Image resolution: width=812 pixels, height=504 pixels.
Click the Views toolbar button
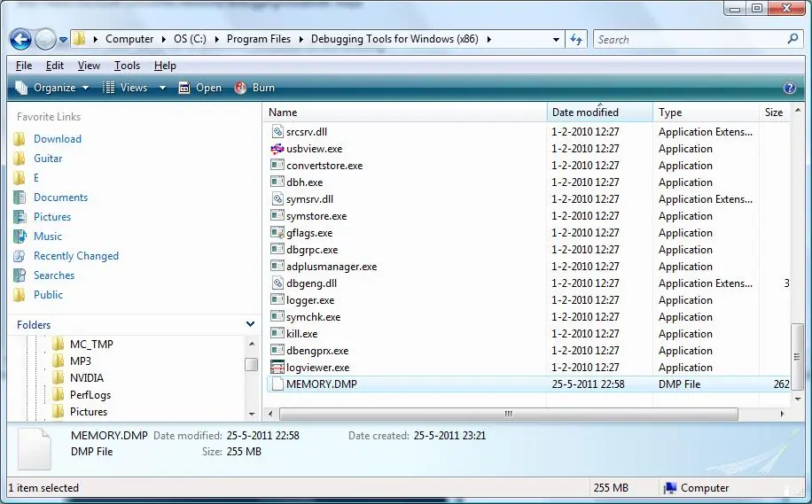pyautogui.click(x=125, y=88)
